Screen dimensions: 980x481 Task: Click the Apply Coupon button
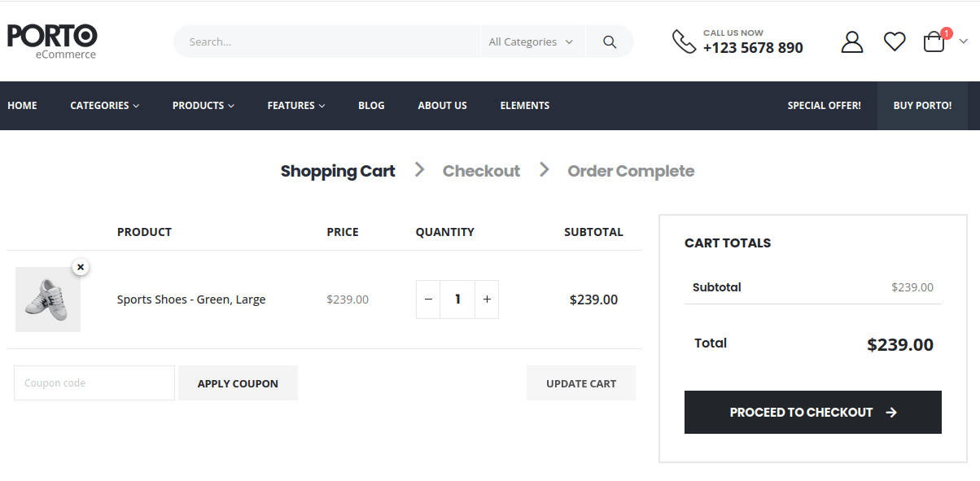click(238, 383)
